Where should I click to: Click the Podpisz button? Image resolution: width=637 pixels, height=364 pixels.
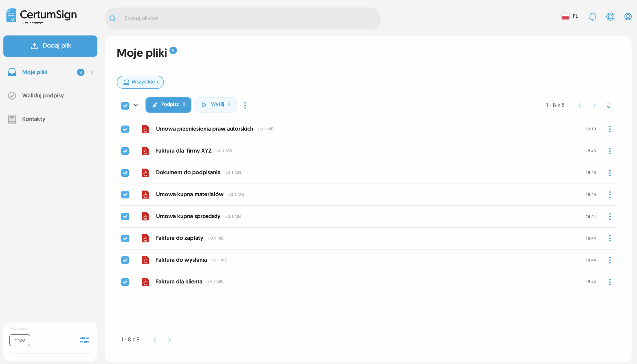(168, 105)
